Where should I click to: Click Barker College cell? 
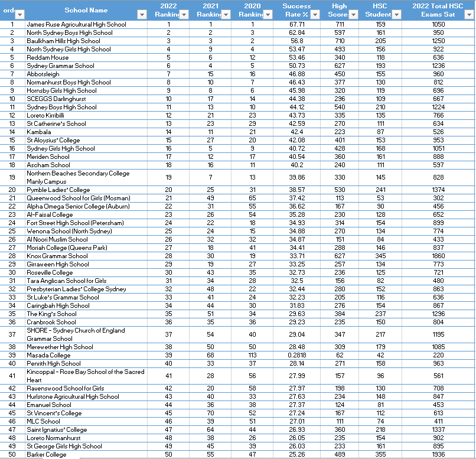[x=86, y=454]
